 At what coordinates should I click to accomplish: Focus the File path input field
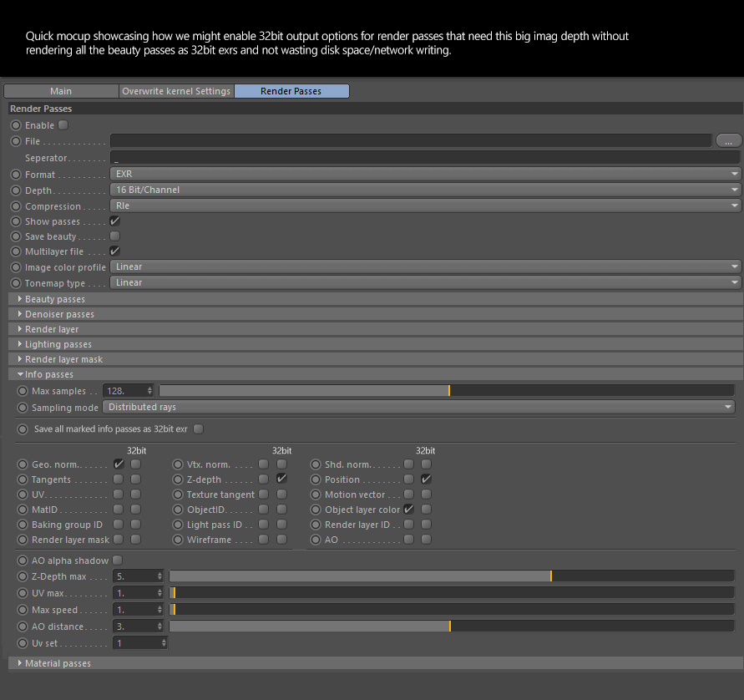click(x=411, y=141)
